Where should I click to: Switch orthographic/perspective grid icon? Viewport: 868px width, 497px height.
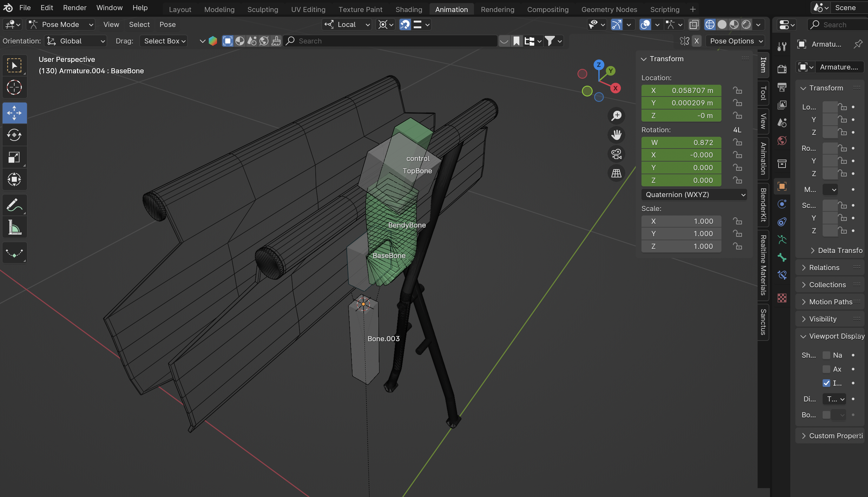click(x=616, y=173)
